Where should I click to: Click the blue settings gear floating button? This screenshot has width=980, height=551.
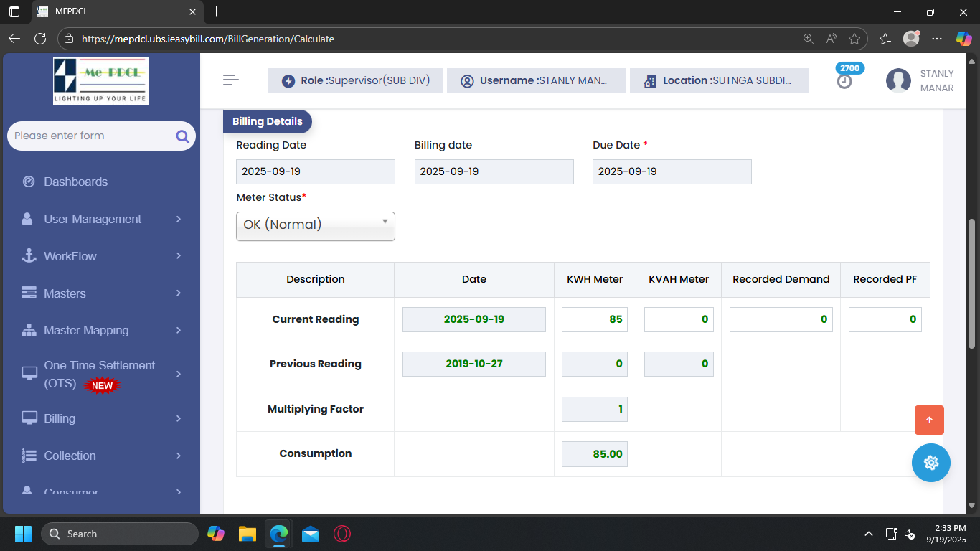pyautogui.click(x=930, y=463)
